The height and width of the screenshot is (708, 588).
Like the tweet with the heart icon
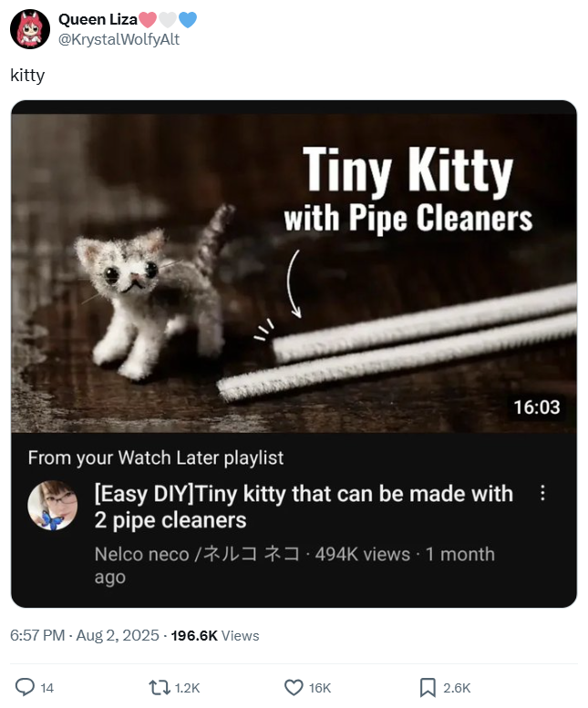pyautogui.click(x=294, y=688)
